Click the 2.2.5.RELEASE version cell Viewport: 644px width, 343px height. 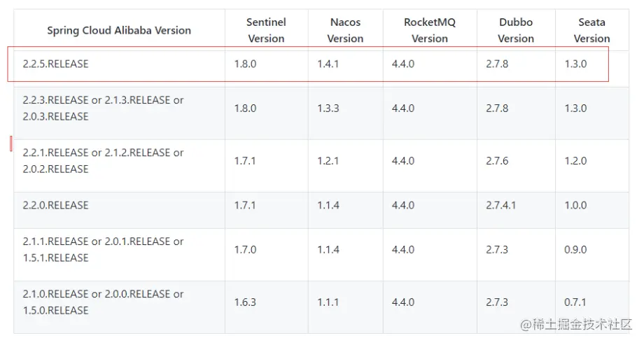(56, 64)
